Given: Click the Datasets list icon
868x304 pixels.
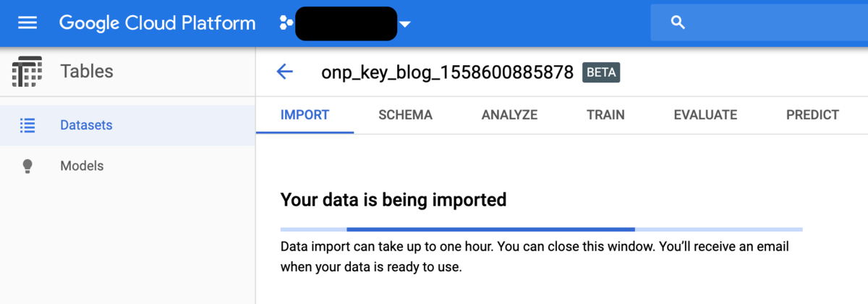Looking at the screenshot, I should tap(27, 125).
